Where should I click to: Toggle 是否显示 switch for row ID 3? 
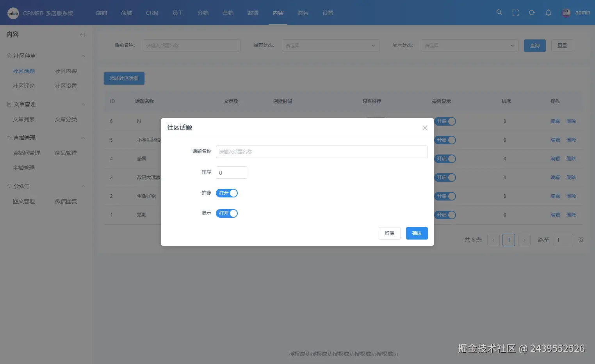445,178
